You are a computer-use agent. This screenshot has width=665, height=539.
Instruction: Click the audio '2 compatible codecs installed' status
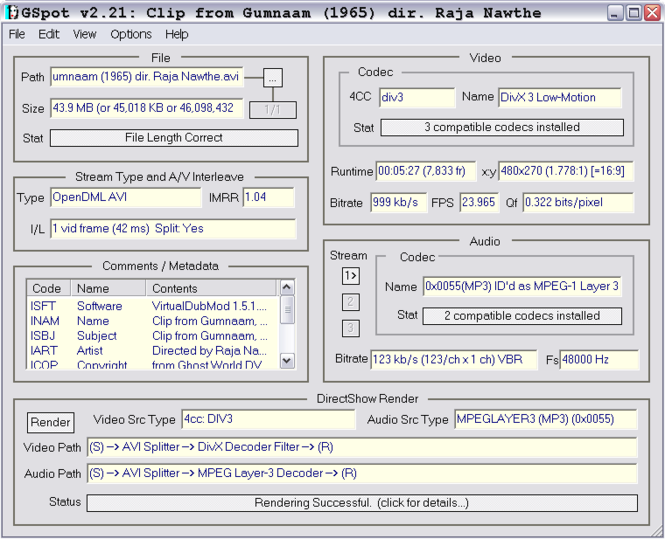pyautogui.click(x=521, y=316)
